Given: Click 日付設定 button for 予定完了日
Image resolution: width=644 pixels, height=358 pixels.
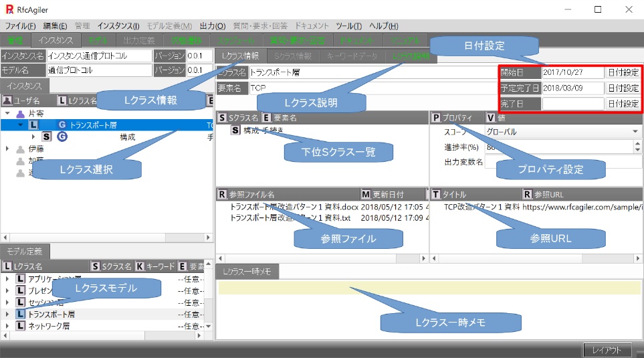Looking at the screenshot, I should click(623, 88).
